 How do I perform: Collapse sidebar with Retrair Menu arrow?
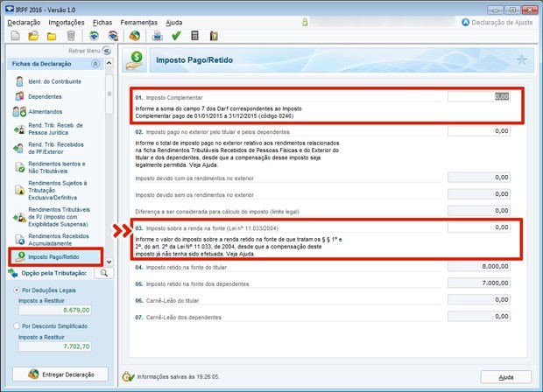[107, 51]
